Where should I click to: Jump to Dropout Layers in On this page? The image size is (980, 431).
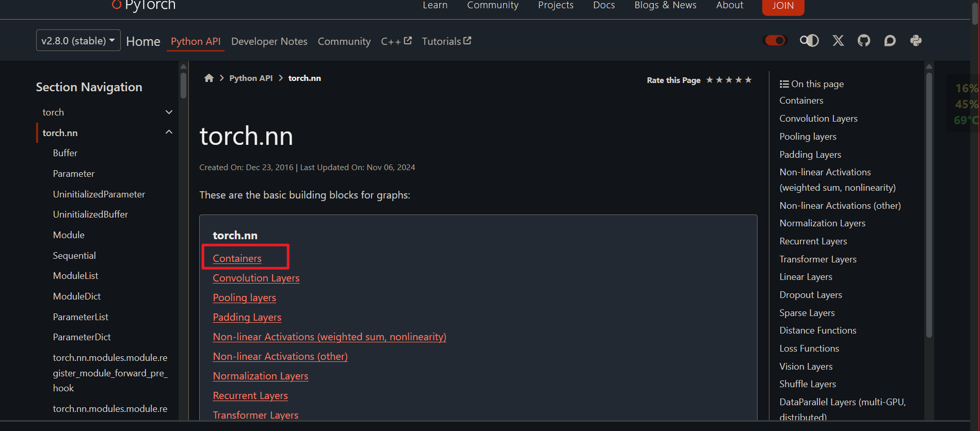tap(811, 295)
